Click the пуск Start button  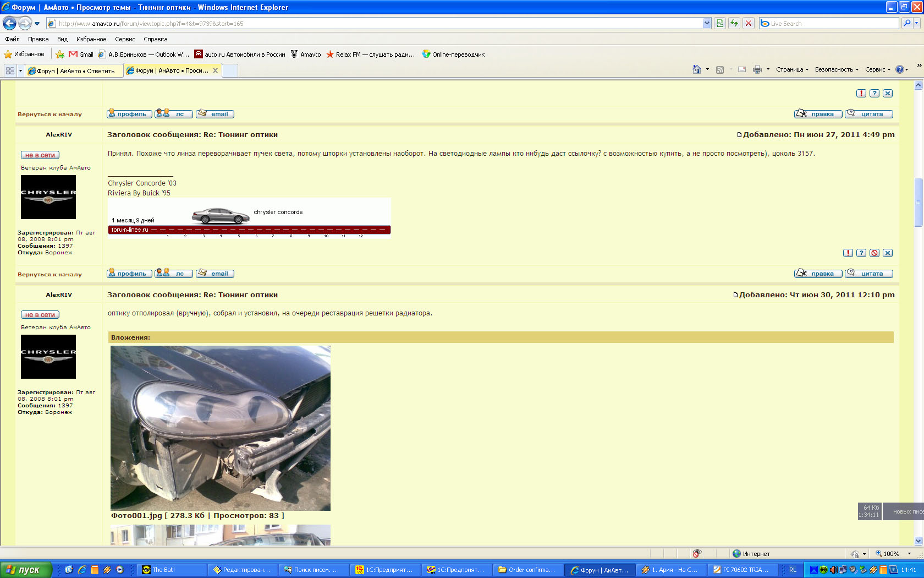click(25, 570)
